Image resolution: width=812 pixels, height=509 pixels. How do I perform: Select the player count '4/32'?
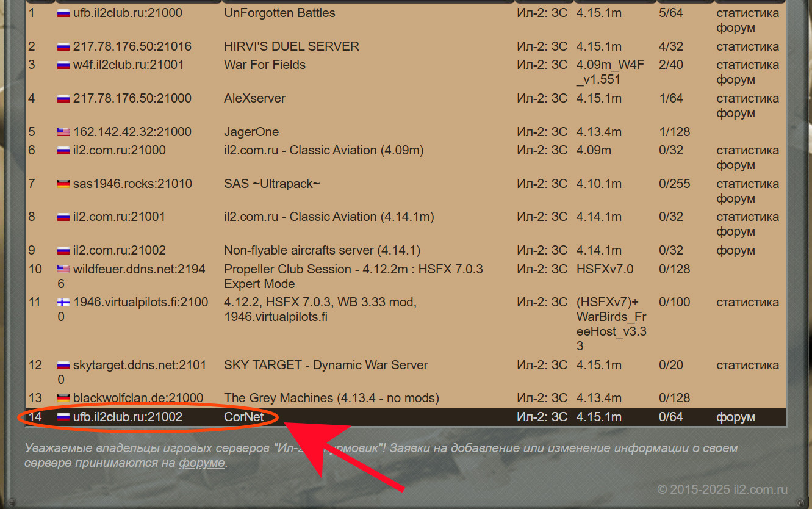(671, 46)
